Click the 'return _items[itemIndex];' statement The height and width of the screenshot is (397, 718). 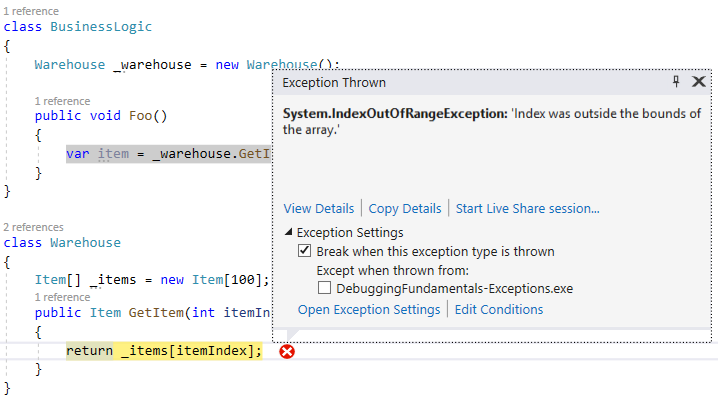click(164, 351)
